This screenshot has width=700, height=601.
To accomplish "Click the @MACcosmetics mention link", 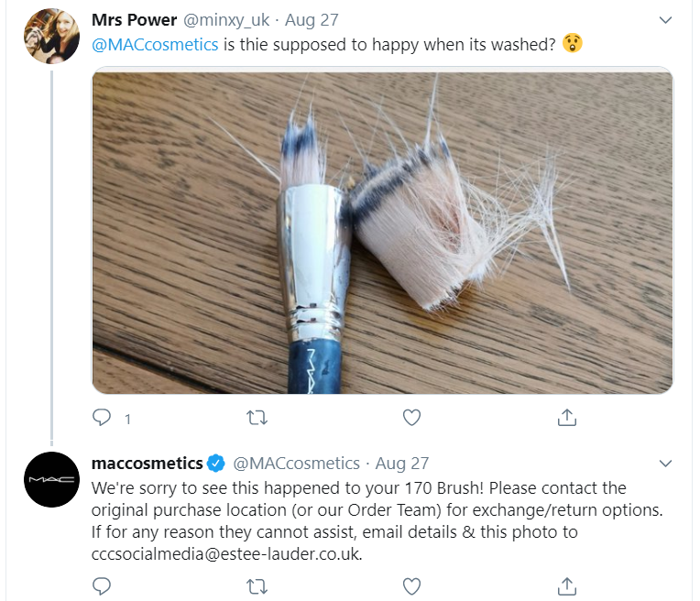I will tap(155, 45).
